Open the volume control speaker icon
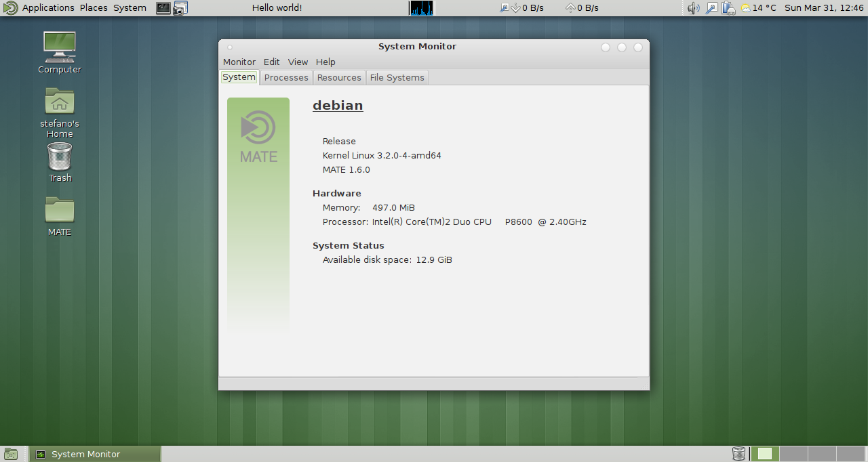Viewport: 868px width, 462px height. point(693,8)
